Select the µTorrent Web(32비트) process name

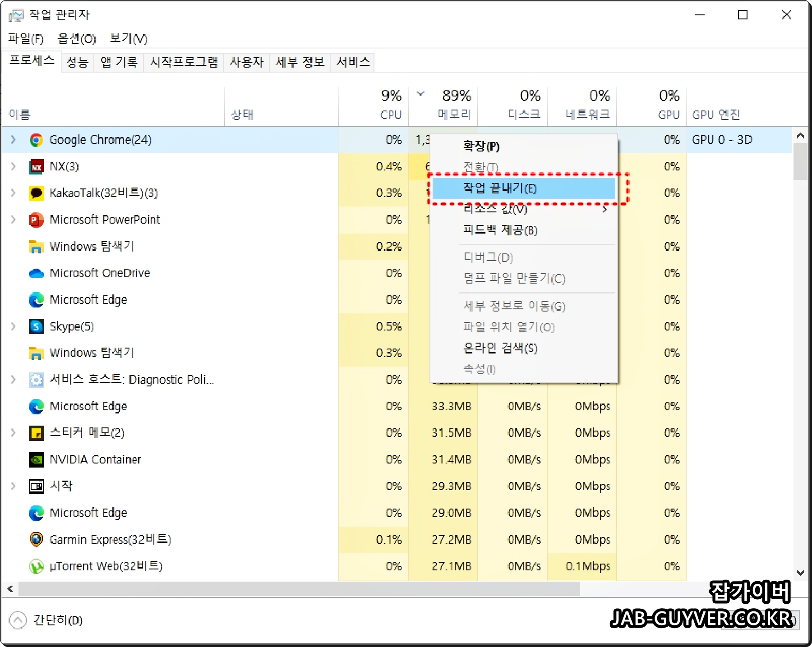pos(106,566)
